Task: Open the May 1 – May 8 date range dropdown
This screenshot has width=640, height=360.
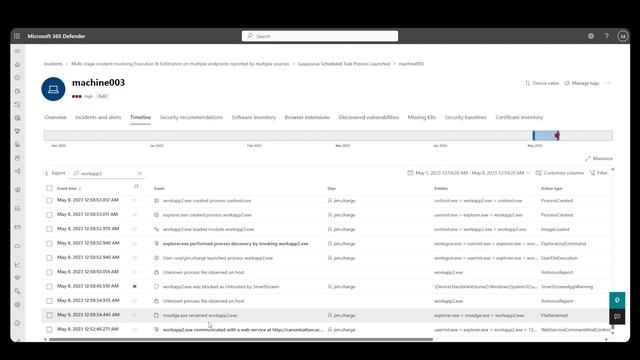Action: pyautogui.click(x=469, y=173)
